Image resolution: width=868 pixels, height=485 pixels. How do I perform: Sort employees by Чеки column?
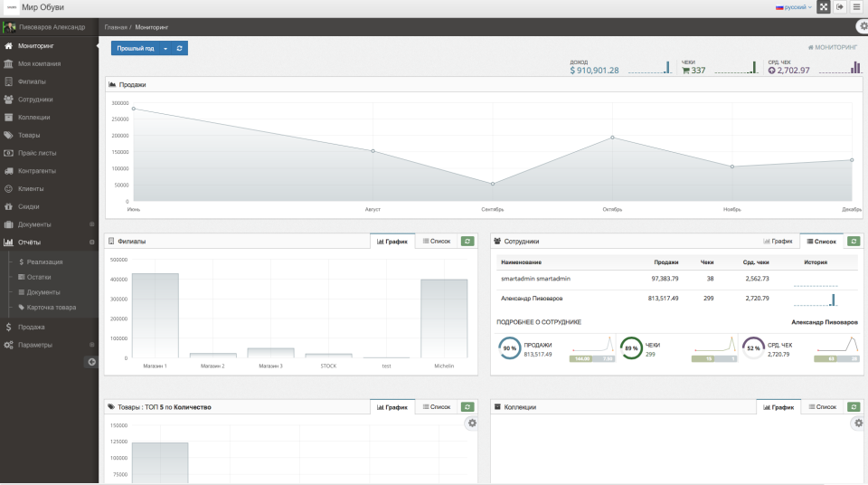707,262
